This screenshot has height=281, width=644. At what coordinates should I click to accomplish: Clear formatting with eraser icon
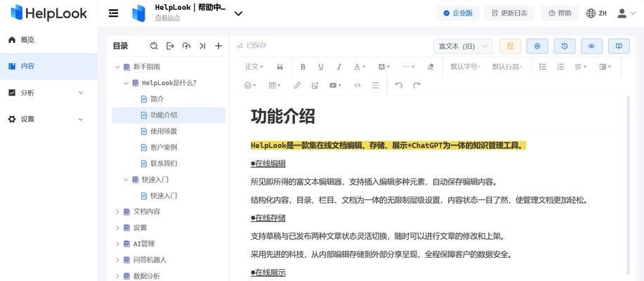click(431, 67)
